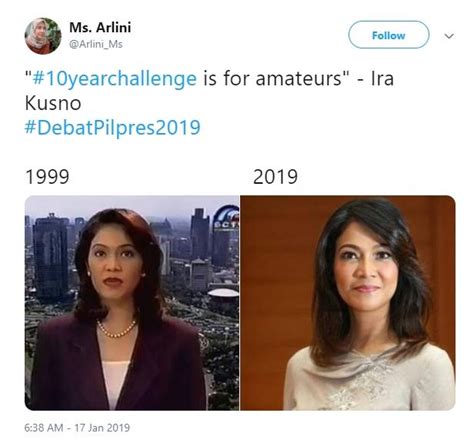Click the dark skyscraper left of the anchor

[50, 257]
